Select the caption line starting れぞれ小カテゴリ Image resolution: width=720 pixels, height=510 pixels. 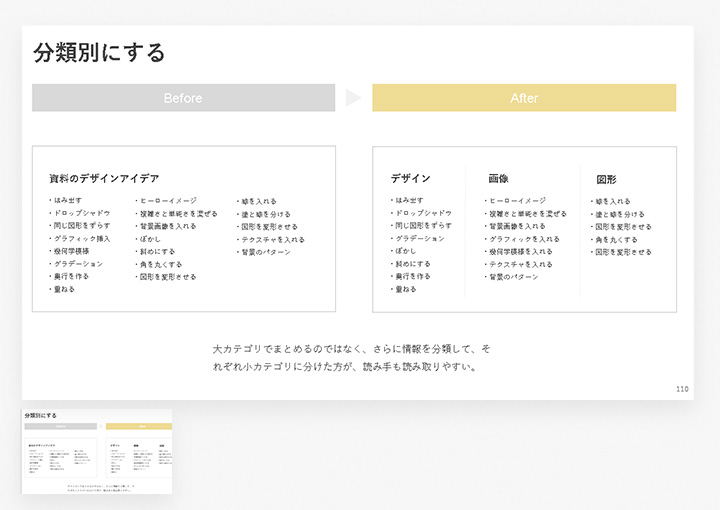(x=344, y=367)
